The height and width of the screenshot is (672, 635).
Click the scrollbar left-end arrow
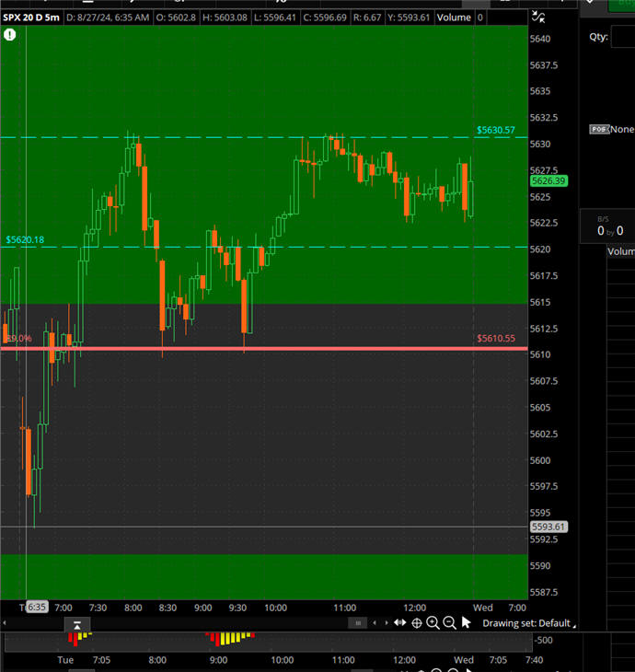[5, 622]
